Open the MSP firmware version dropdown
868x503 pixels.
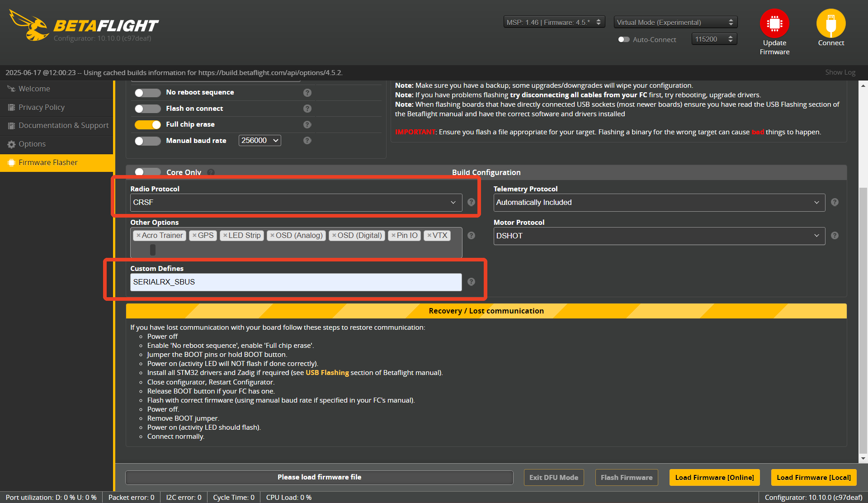[554, 22]
